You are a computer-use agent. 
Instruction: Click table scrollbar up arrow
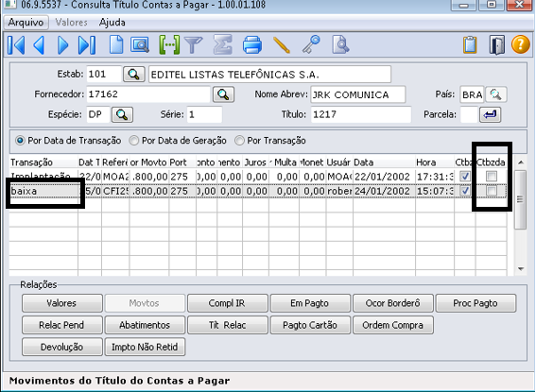pyautogui.click(x=521, y=162)
